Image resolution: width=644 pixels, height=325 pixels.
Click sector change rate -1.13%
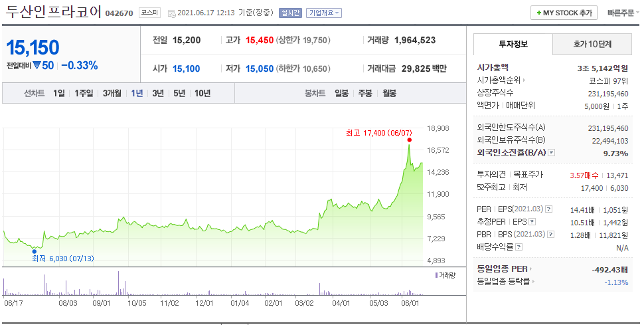coord(616,282)
